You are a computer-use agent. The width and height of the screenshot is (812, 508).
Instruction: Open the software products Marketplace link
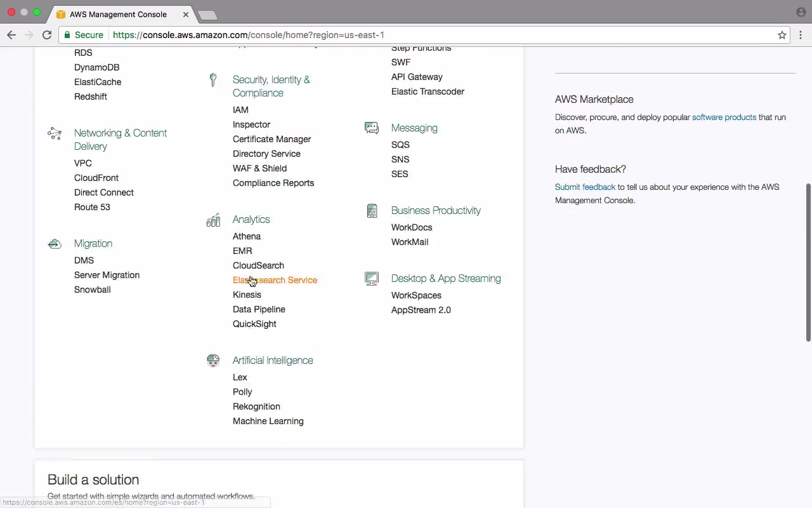tap(724, 117)
